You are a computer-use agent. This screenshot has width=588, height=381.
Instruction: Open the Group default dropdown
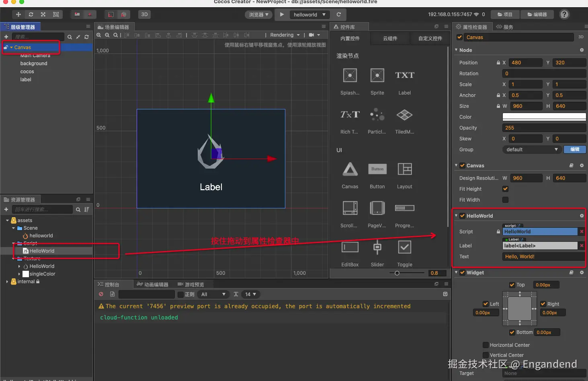pos(531,149)
